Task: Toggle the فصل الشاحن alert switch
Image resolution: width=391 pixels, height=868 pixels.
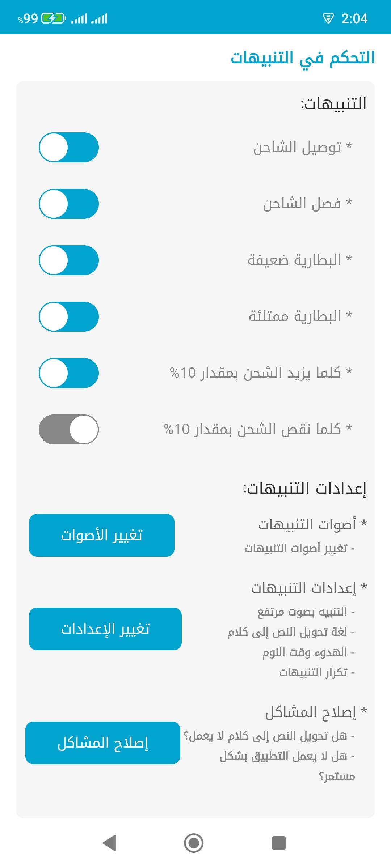Action: 69,204
